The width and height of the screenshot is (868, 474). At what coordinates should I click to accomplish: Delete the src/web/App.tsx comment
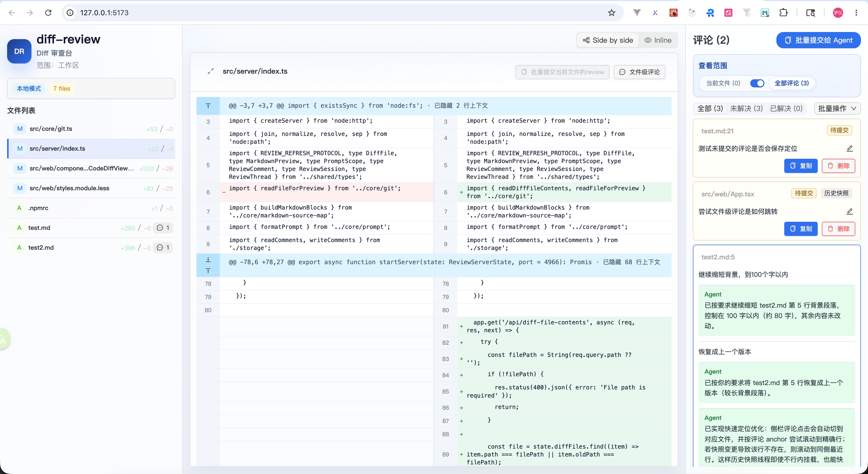[x=838, y=229]
